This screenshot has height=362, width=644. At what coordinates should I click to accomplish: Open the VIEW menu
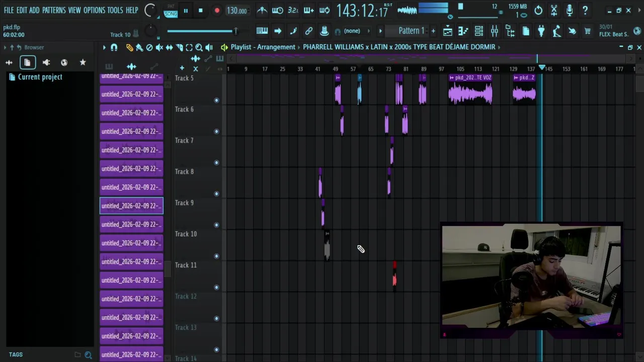[x=74, y=10]
